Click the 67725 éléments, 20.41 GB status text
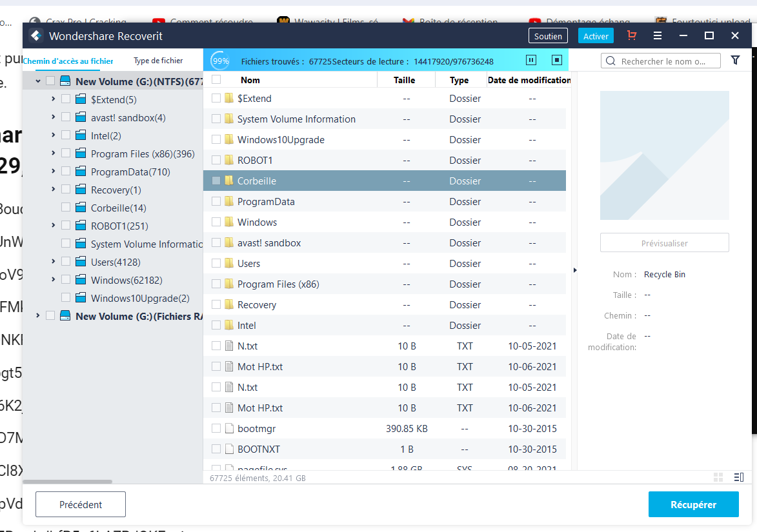The width and height of the screenshot is (757, 532). (257, 478)
